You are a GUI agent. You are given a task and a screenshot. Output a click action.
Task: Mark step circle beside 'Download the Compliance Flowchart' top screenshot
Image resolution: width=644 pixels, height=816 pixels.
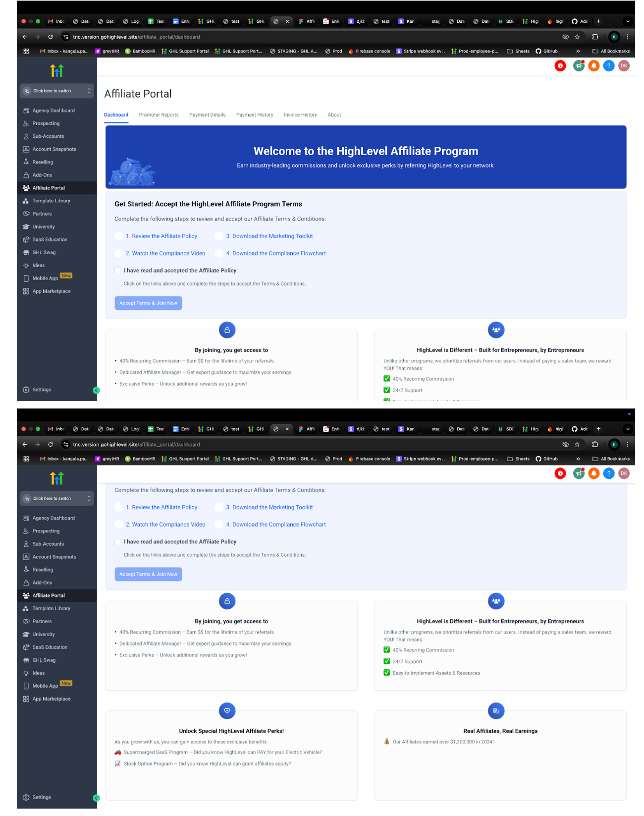tap(219, 253)
